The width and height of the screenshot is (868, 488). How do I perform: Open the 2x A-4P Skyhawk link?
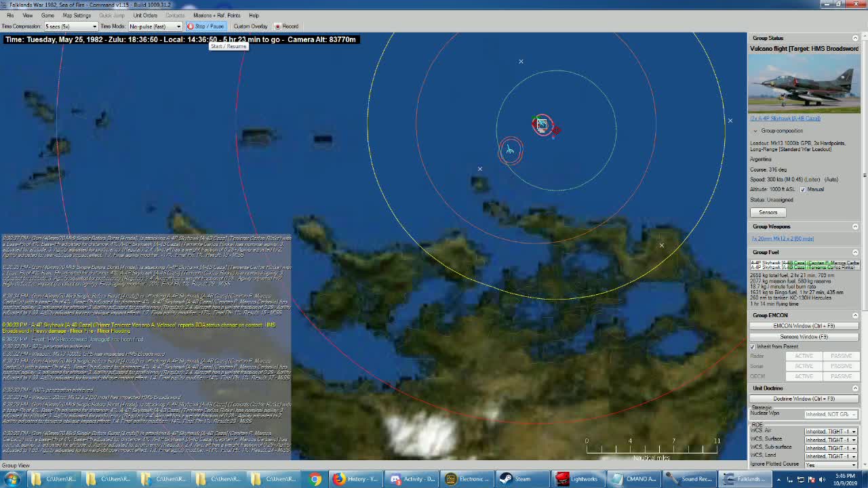click(785, 119)
